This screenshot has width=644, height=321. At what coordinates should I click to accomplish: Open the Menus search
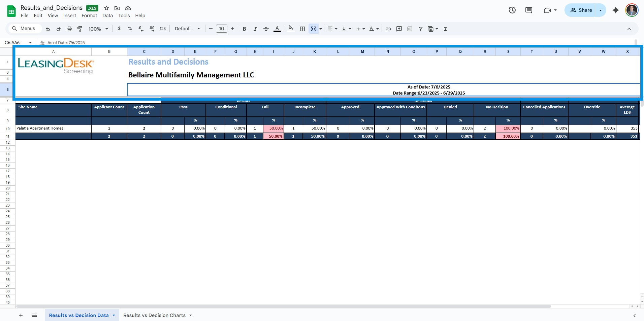tap(24, 29)
